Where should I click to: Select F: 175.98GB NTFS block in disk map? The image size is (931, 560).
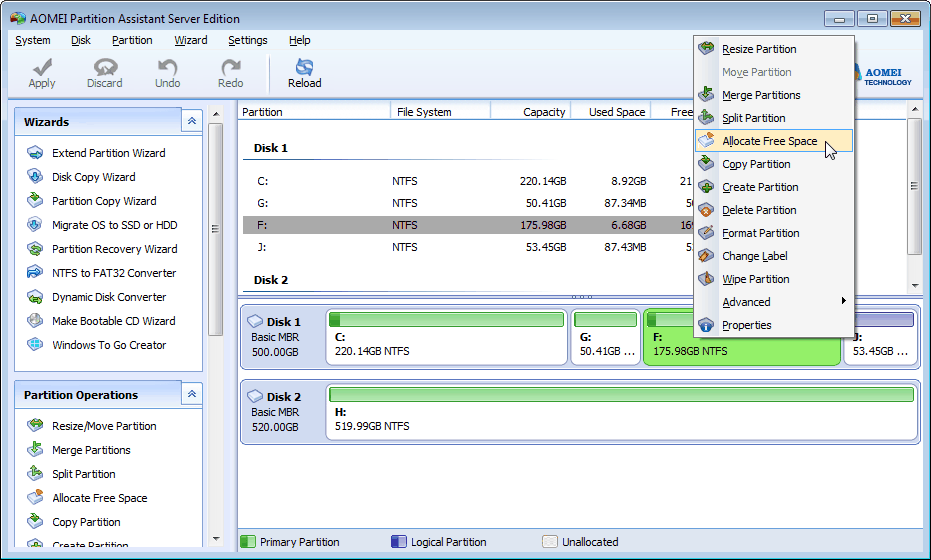[x=742, y=337]
